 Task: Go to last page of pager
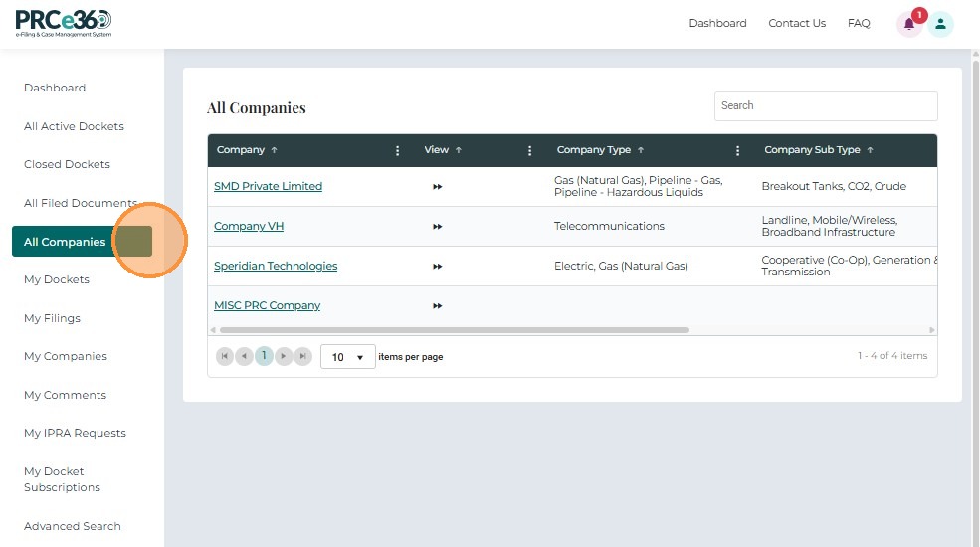[303, 356]
